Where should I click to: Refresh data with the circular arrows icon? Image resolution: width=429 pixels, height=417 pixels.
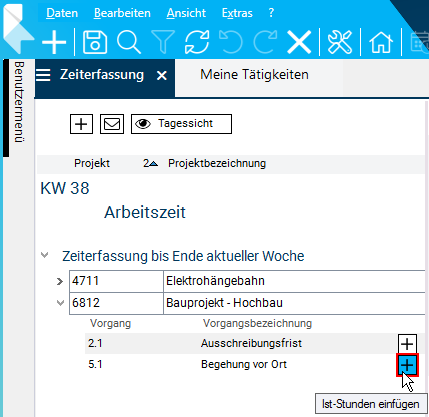197,42
